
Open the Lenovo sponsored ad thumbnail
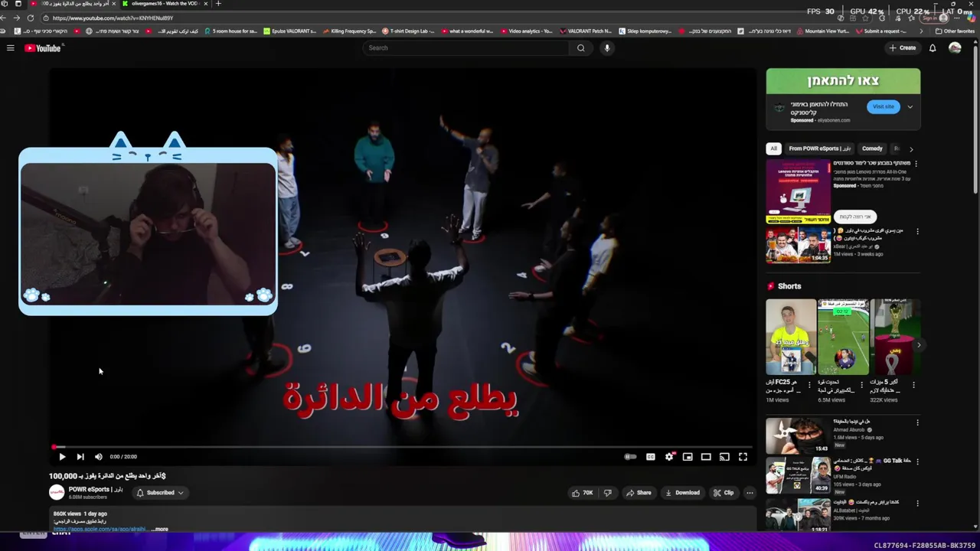click(x=798, y=191)
